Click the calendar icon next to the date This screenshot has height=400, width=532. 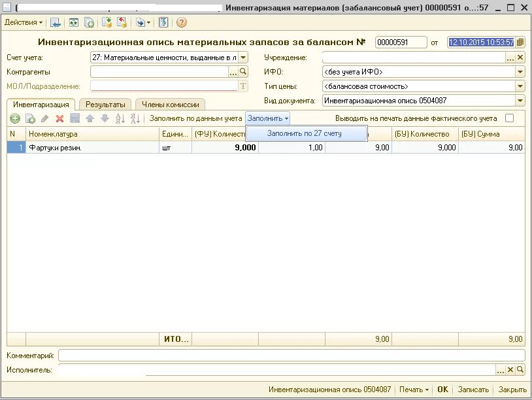pos(520,42)
